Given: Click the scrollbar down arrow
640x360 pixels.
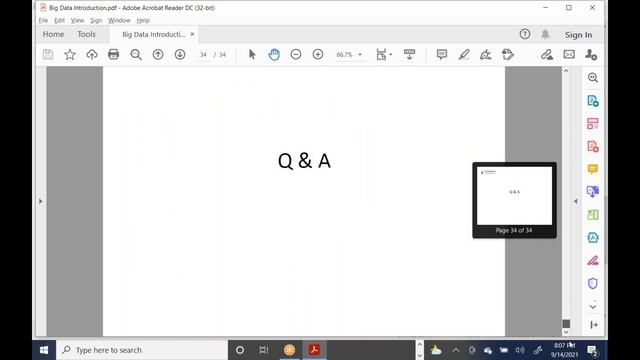Looking at the screenshot, I should pos(566,332).
